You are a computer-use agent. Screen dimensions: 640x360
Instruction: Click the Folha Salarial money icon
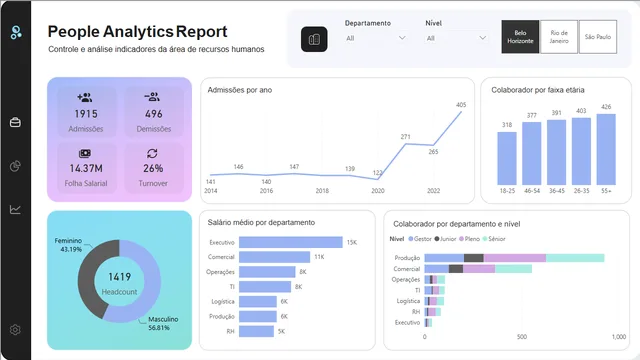(x=85, y=153)
